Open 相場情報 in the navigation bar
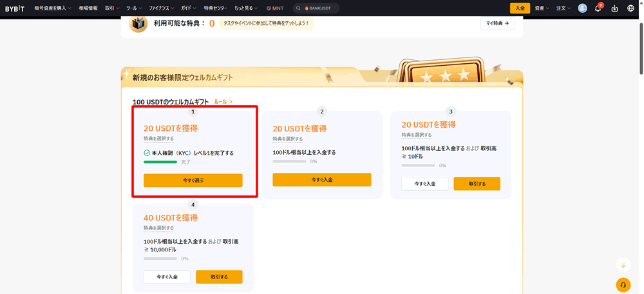Image resolution: width=644 pixels, height=294 pixels. click(x=88, y=8)
